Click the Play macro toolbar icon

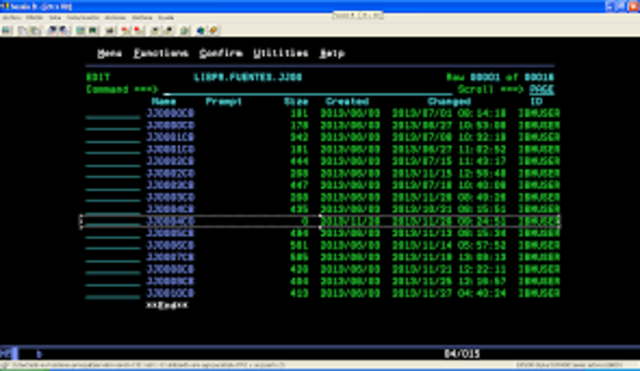coord(155,31)
